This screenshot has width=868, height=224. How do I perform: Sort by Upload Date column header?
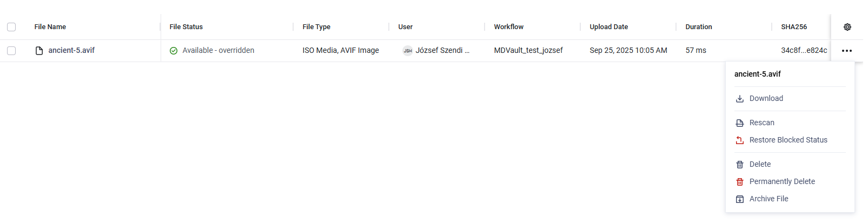[608, 26]
